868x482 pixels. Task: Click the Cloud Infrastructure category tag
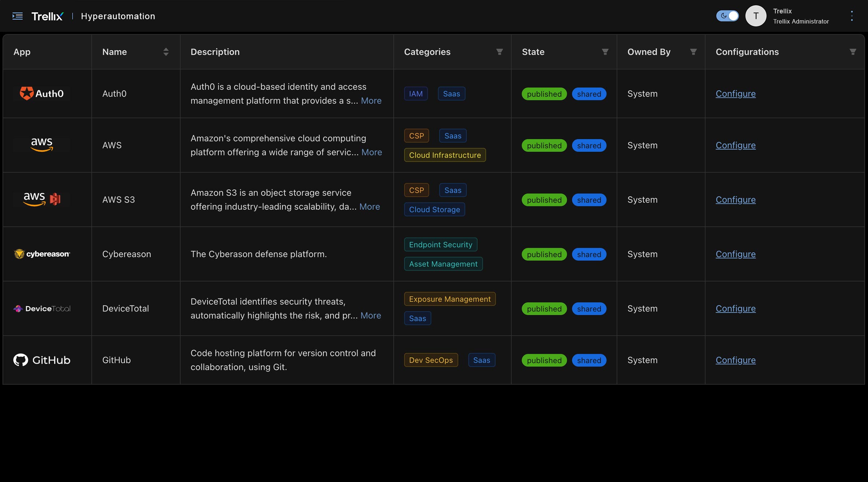tap(445, 155)
